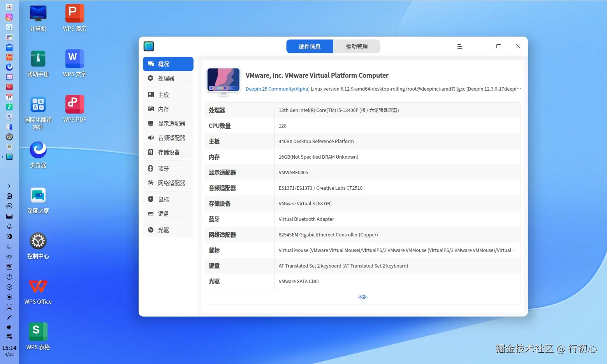Click the VMware SATA CD01 value

299,282
